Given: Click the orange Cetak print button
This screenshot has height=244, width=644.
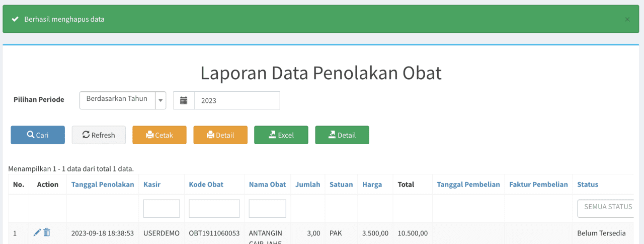Looking at the screenshot, I should coord(159,135).
